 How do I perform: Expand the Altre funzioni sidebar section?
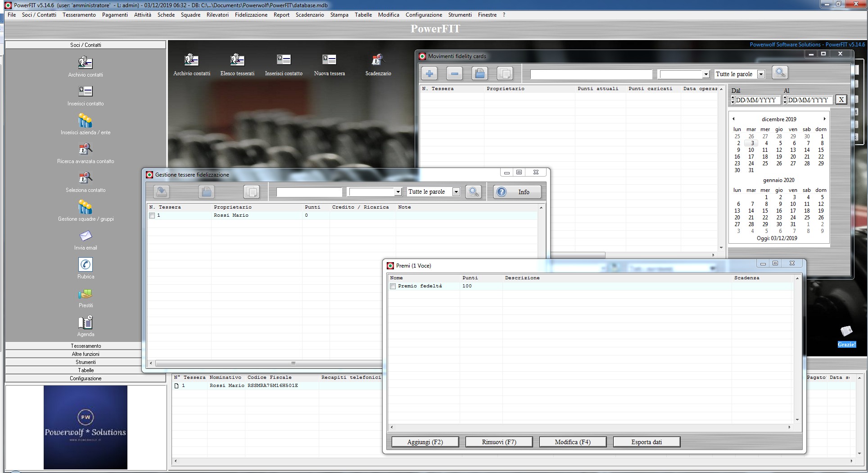pyautogui.click(x=86, y=354)
